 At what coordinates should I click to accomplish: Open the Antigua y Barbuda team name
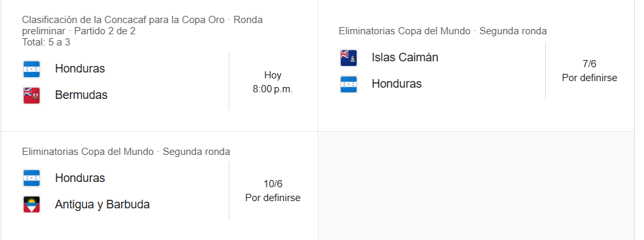point(102,204)
